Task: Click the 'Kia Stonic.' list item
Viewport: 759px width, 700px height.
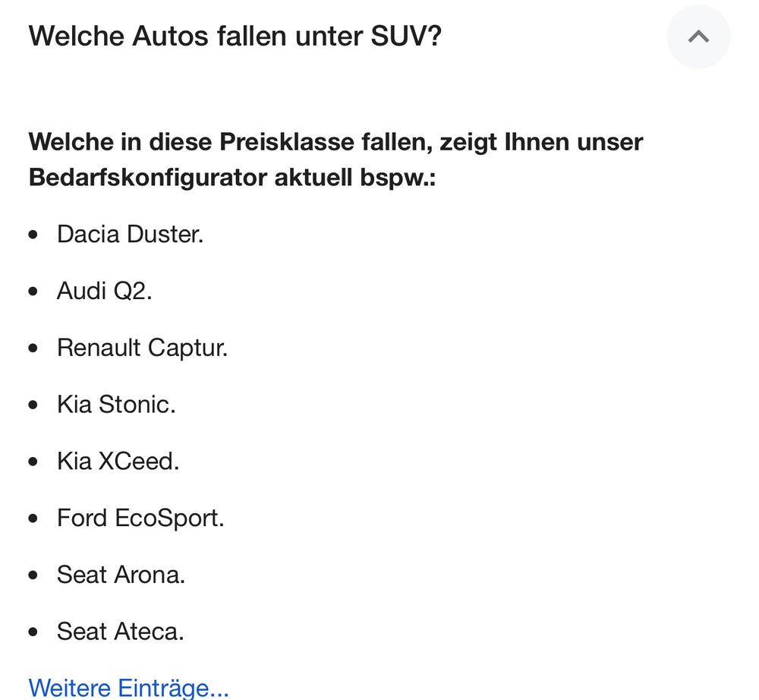Action: click(116, 404)
